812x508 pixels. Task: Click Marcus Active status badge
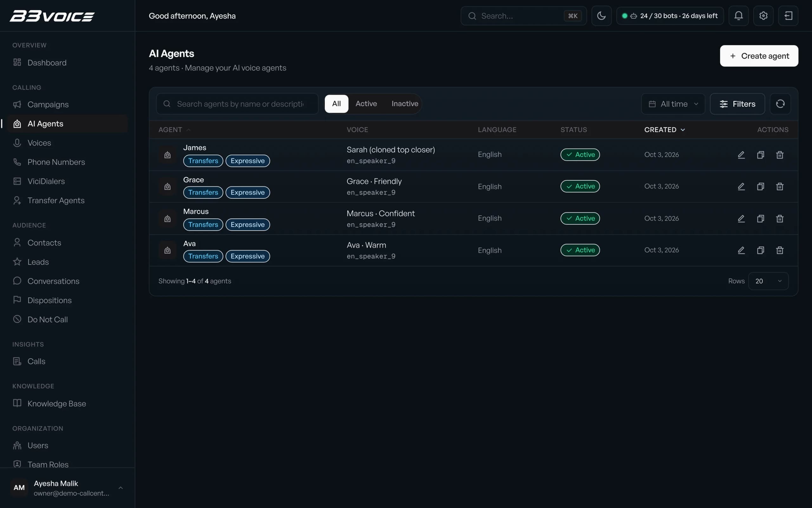[580, 218]
